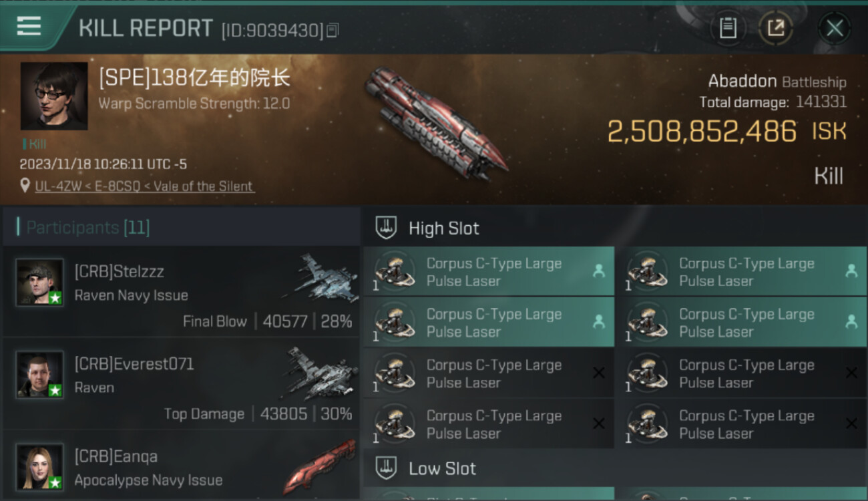
Task: Open the hamburger menu icon
Action: 29,27
